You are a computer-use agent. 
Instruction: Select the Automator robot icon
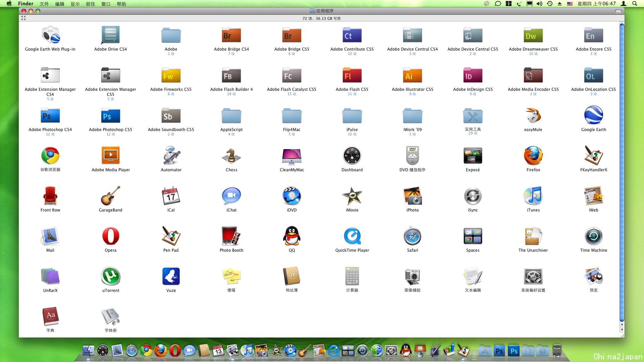(171, 156)
